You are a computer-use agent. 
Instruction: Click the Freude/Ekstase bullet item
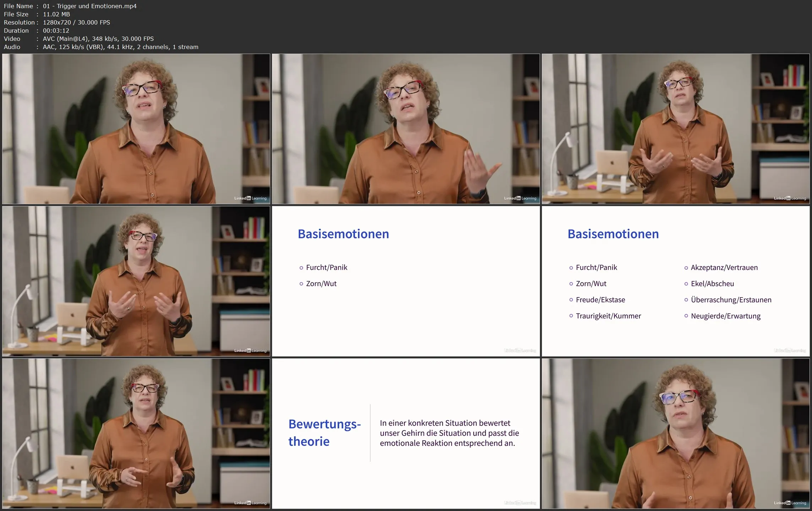click(x=600, y=300)
